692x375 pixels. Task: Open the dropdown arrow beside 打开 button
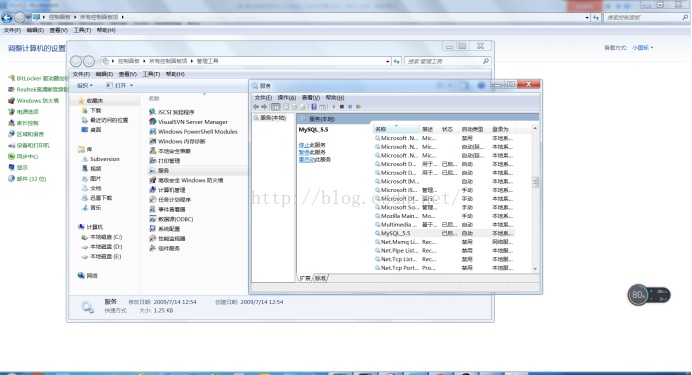pos(132,86)
